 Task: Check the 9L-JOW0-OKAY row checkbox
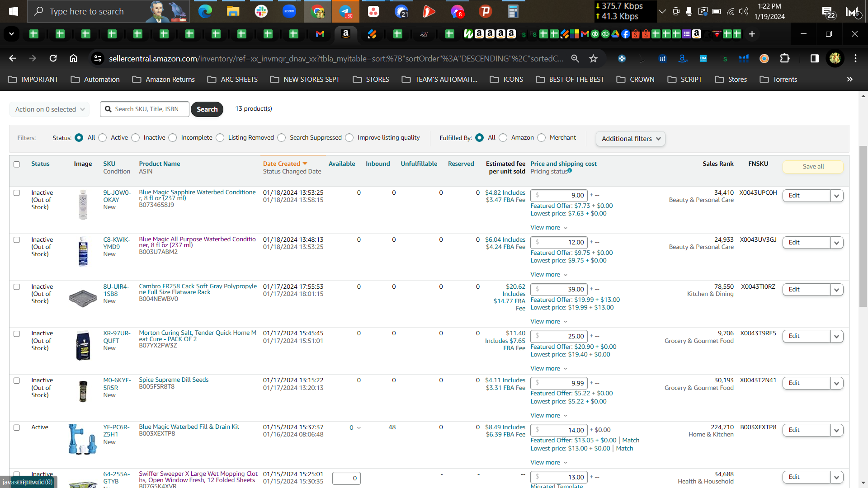tap(17, 193)
